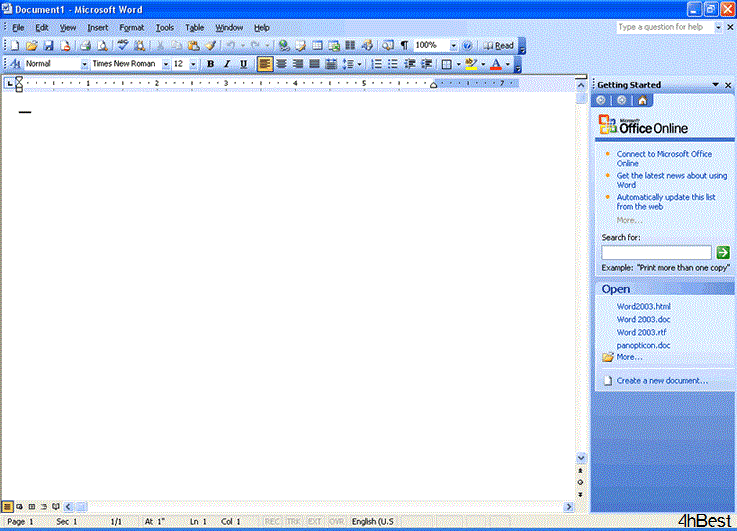Toggle Italic formatting
The height and width of the screenshot is (531, 737).
(x=227, y=64)
